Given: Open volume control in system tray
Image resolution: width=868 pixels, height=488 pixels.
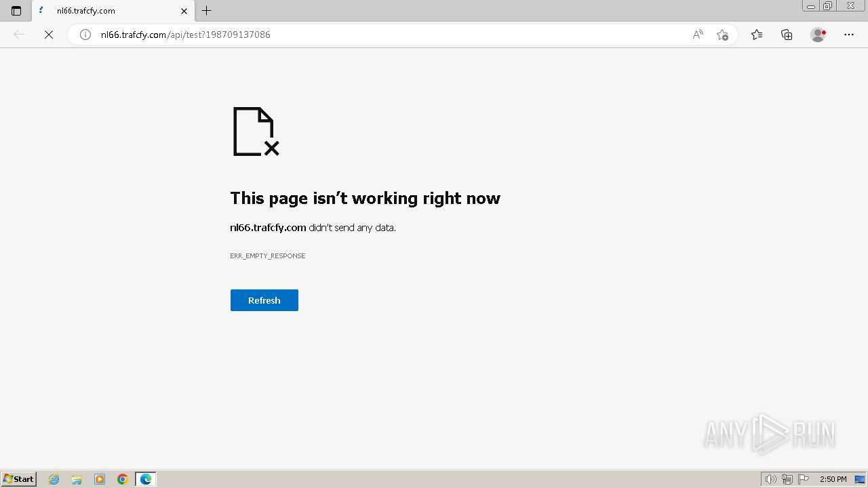Looking at the screenshot, I should click(771, 479).
